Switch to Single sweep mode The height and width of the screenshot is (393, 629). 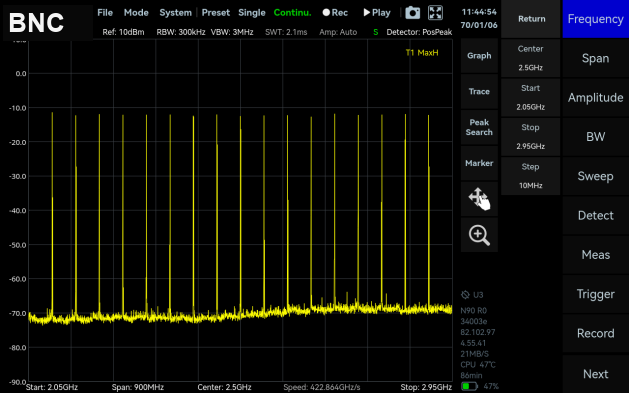click(252, 13)
